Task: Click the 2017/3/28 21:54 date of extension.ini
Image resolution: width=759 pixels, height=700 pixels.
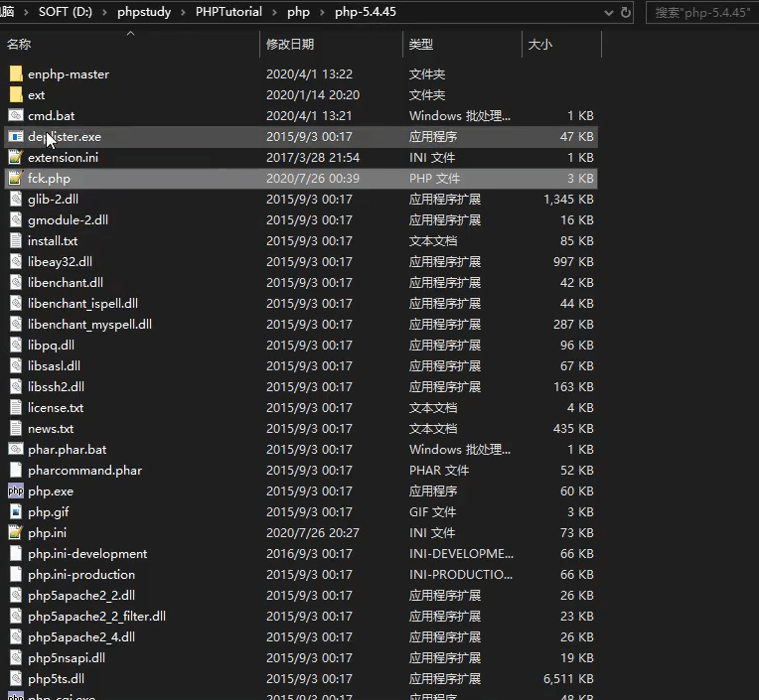Action: (x=313, y=157)
